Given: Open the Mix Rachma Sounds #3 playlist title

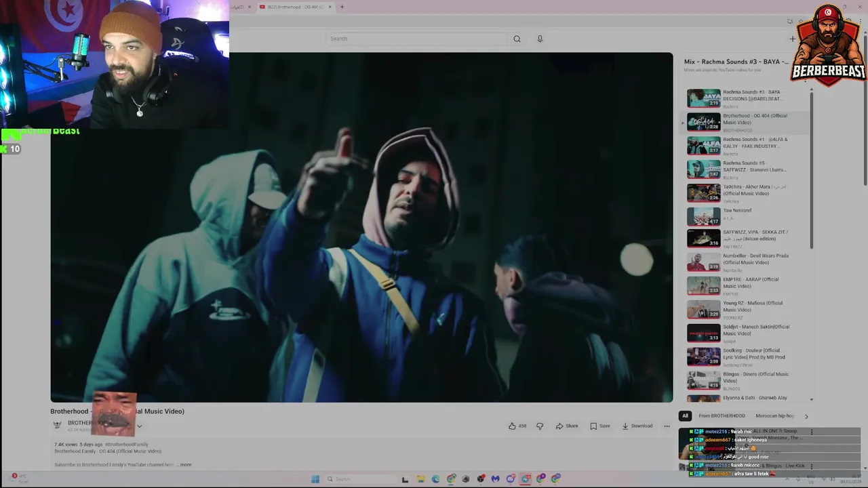Looking at the screenshot, I should pyautogui.click(x=736, y=62).
